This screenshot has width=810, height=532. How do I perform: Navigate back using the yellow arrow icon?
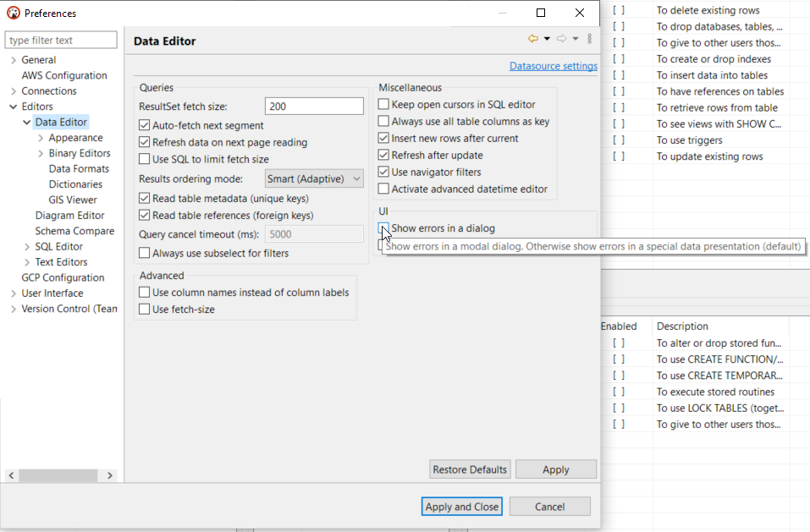click(533, 37)
